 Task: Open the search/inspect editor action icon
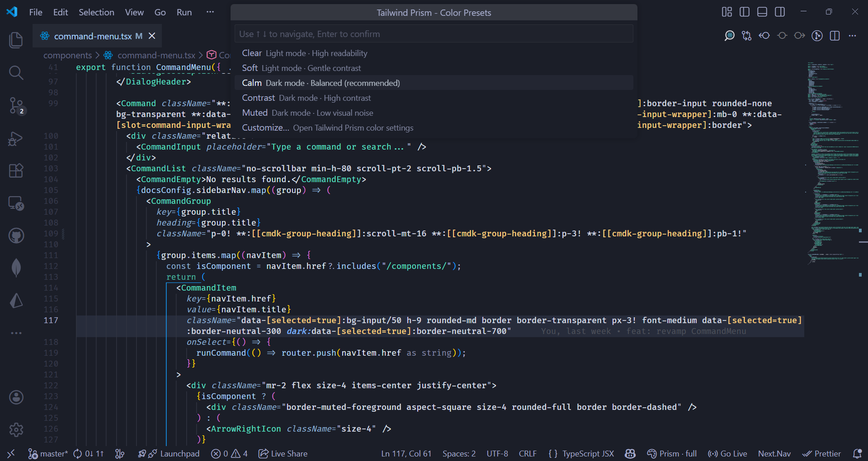tap(729, 36)
